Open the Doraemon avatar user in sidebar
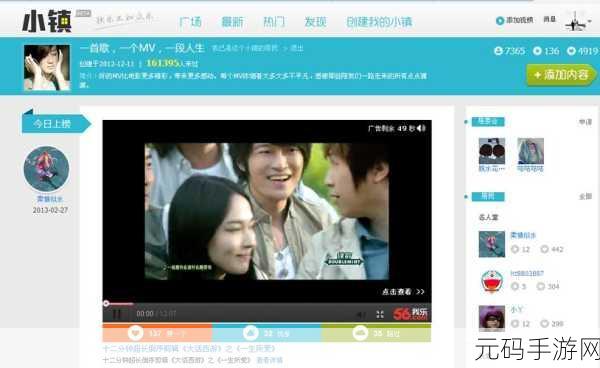This screenshot has width=600, height=368. coord(492,281)
